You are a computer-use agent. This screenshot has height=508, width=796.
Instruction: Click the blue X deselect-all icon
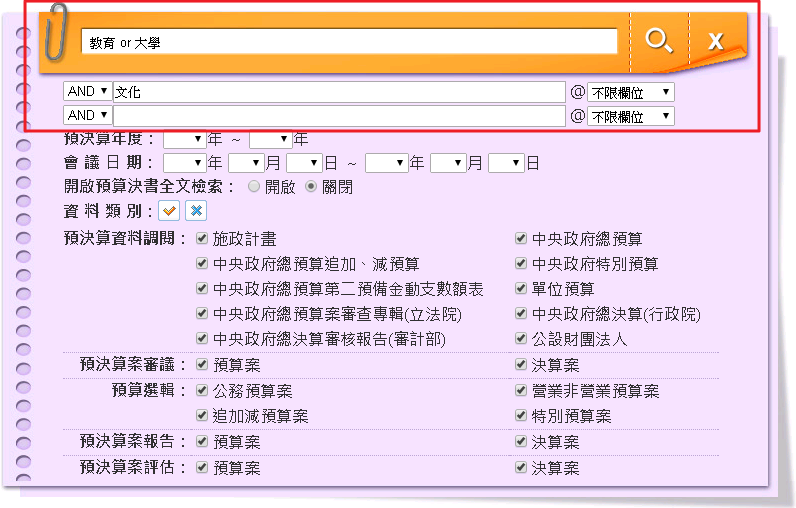tap(197, 211)
